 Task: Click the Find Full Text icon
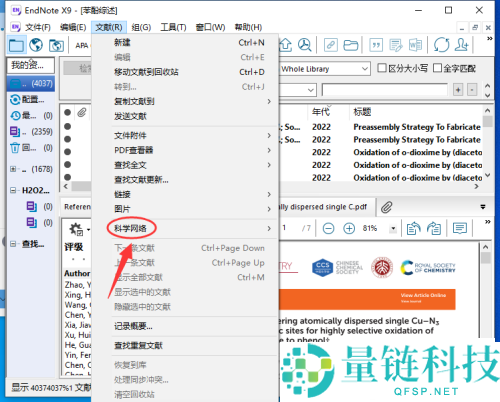(x=304, y=45)
